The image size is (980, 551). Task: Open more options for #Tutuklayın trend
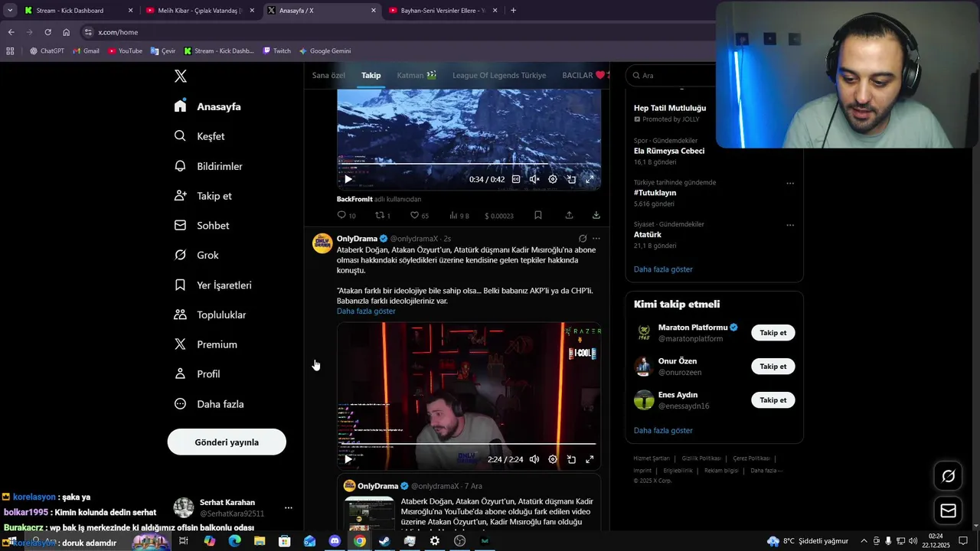click(790, 183)
